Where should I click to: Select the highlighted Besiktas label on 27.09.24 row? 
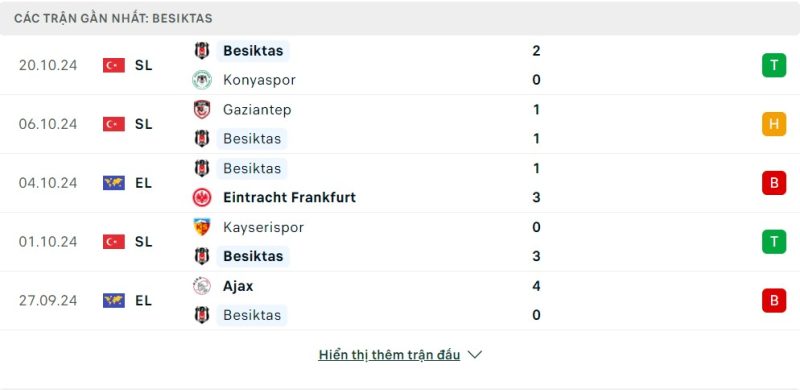point(252,315)
